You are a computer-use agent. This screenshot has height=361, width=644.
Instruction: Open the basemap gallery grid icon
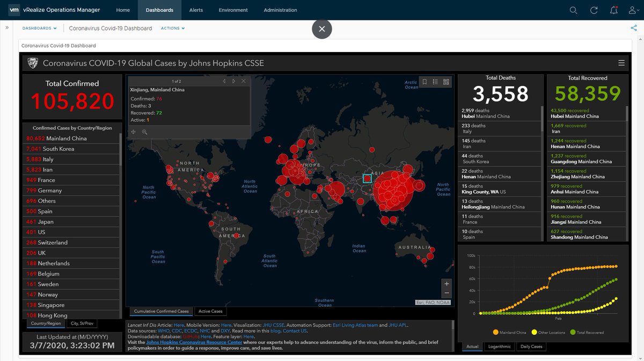click(446, 82)
